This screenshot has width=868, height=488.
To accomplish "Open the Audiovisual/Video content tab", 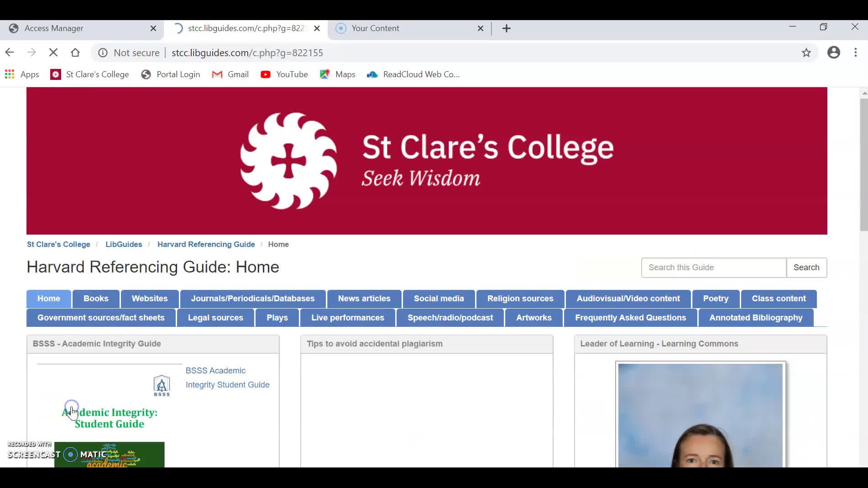I will coord(628,299).
